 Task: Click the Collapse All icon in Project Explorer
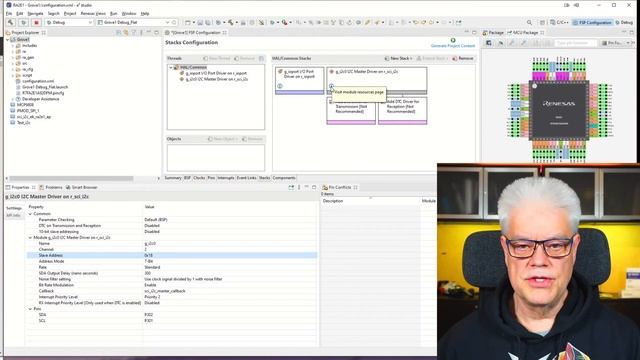119,33
